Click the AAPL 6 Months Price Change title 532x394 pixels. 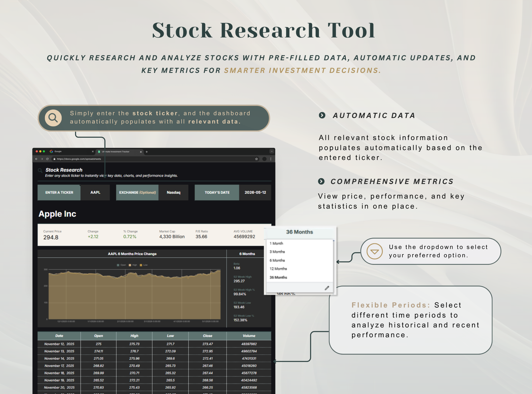(x=132, y=254)
